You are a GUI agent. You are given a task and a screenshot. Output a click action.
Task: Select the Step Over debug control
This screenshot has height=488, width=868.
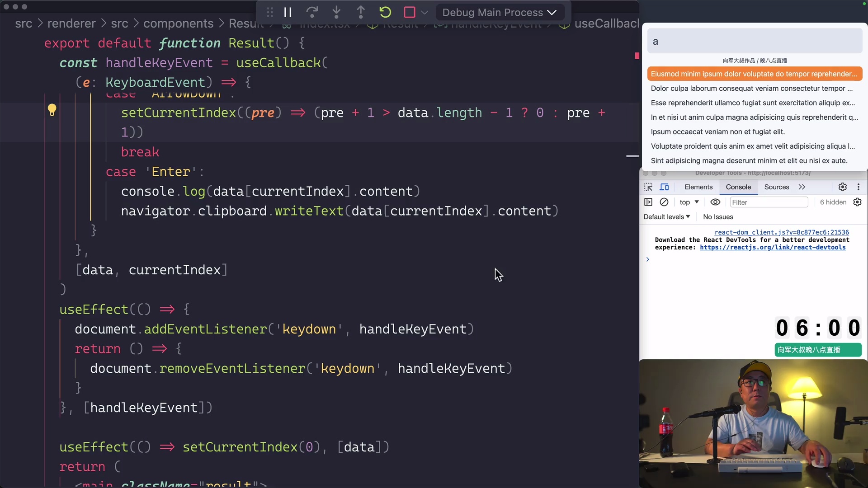point(312,12)
